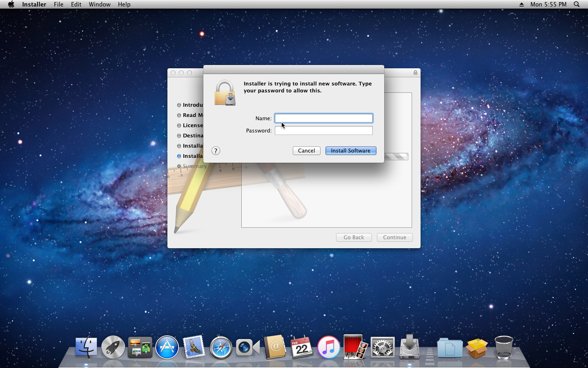Open iTunes from the dock
Viewport: 588px width, 368px height.
tap(328, 348)
